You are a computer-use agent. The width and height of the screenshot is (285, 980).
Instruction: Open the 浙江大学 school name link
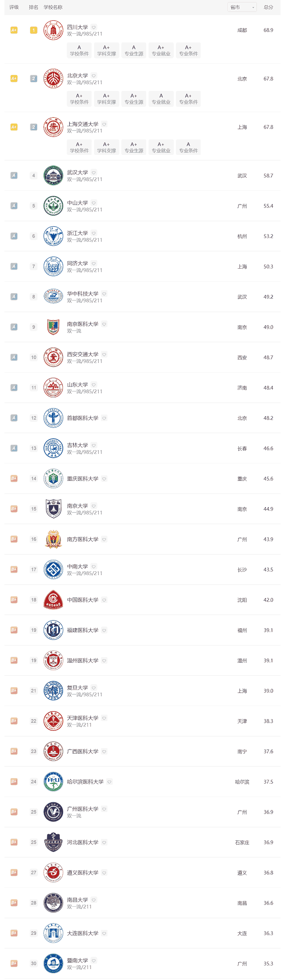point(77,233)
